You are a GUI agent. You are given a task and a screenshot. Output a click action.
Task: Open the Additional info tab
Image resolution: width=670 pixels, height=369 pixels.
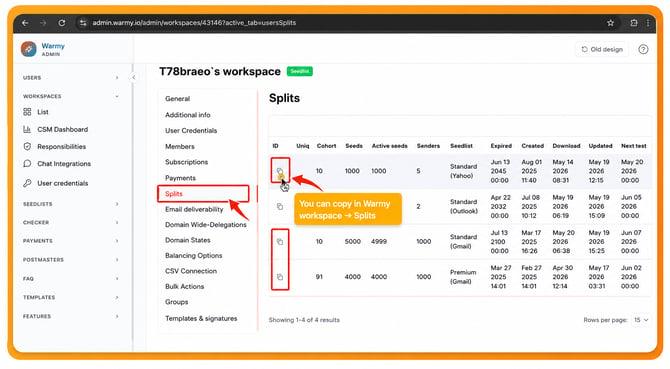pos(188,115)
